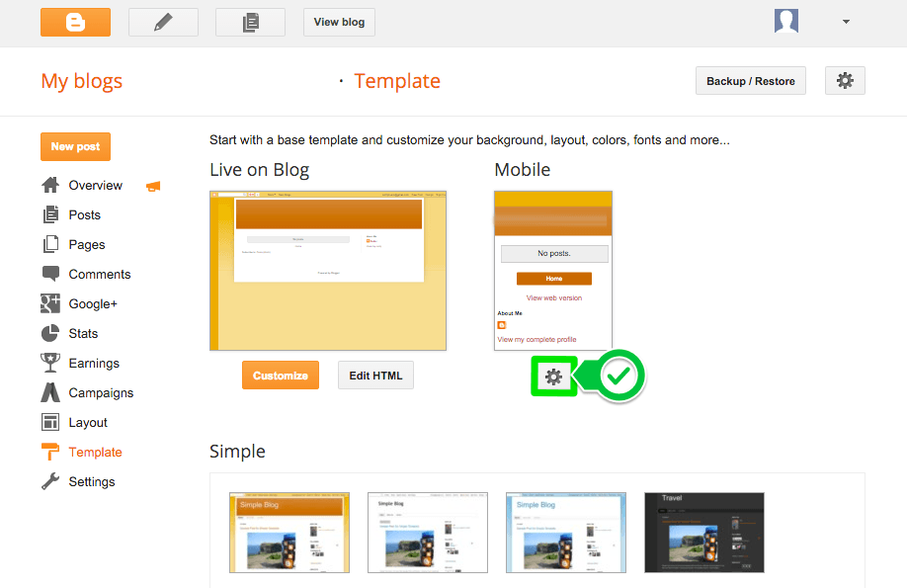Screen dimensions: 907x588
Task: Click the gear icon beside Backup / Restore
Action: [845, 80]
